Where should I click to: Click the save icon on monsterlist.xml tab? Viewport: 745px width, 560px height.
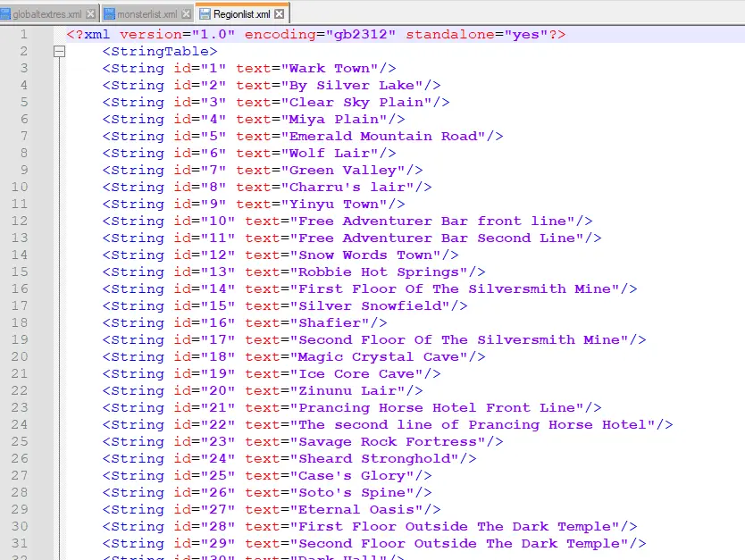click(109, 14)
